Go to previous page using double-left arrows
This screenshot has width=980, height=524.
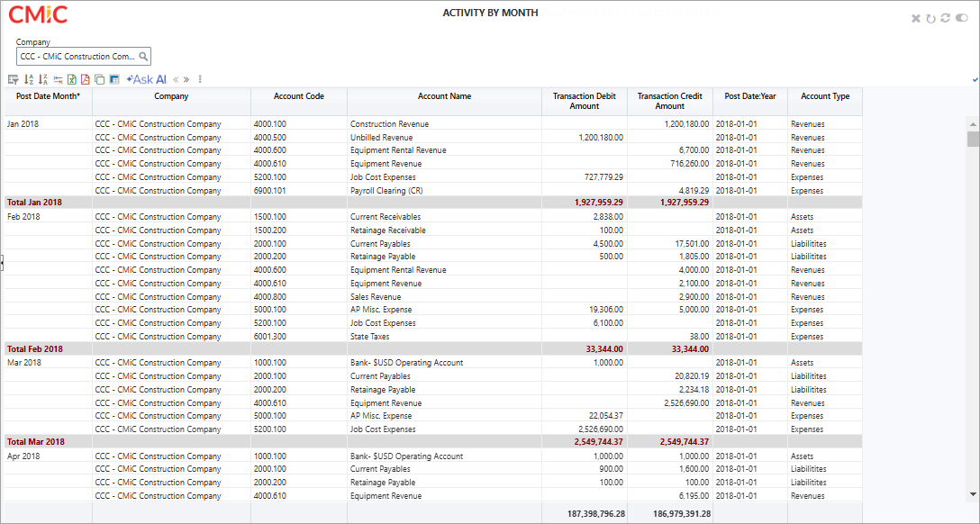tap(177, 79)
